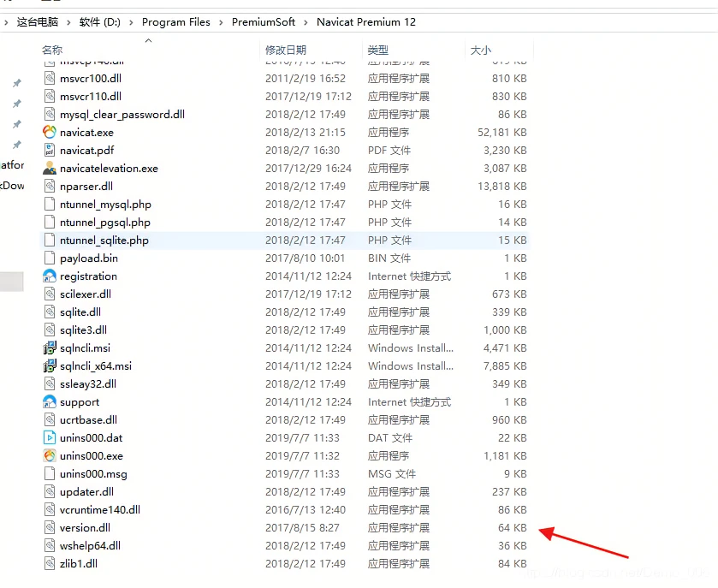Image resolution: width=718 pixels, height=588 pixels.
Task: Click the 1,000 KB size value
Action: 505,330
